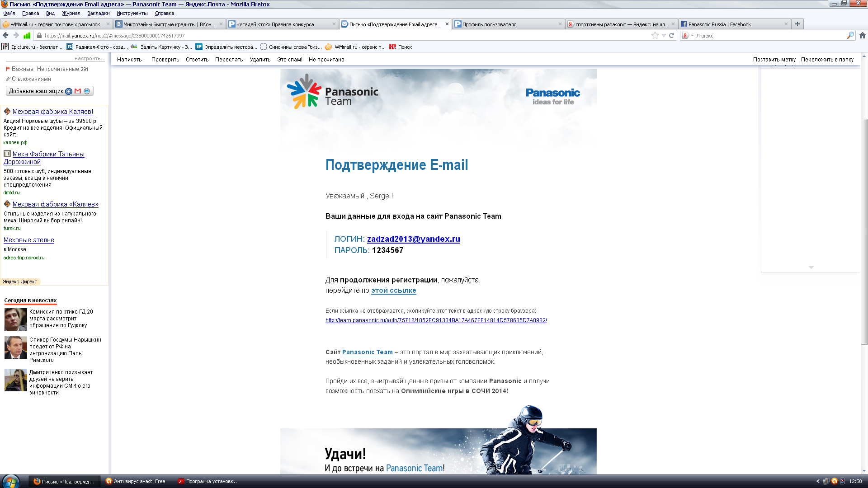Image resolution: width=868 pixels, height=488 pixels.
Task: Open Синонимы слова bookmark
Action: 291,47
